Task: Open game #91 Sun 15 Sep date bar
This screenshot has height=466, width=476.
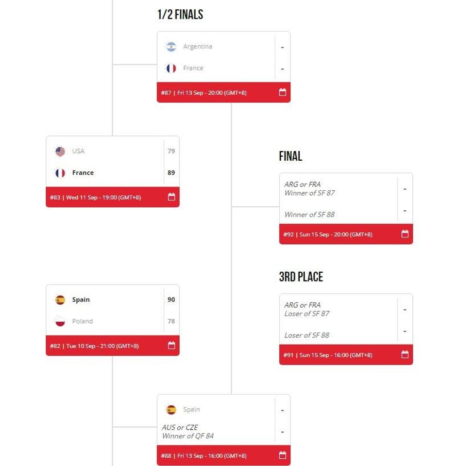Action: [328, 355]
